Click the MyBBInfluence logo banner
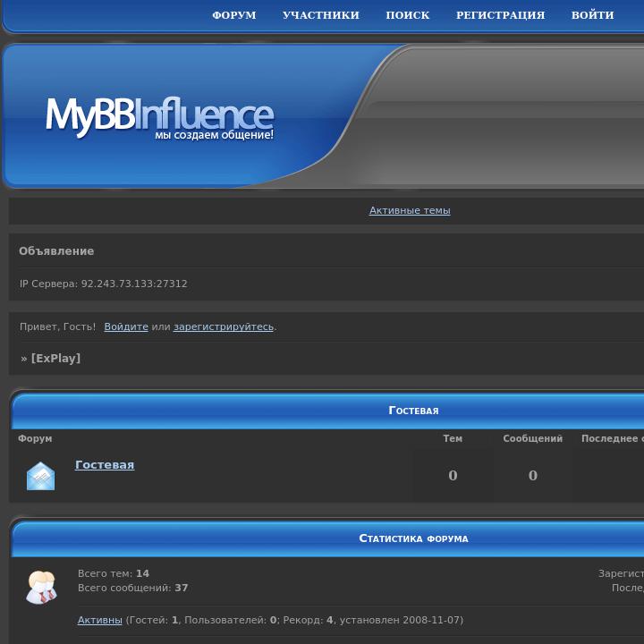 (x=159, y=117)
